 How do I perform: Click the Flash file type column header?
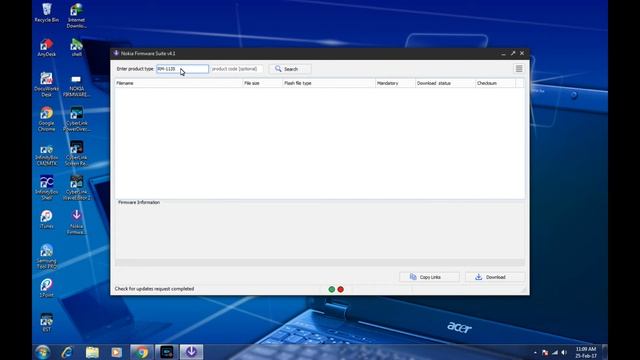(329, 83)
